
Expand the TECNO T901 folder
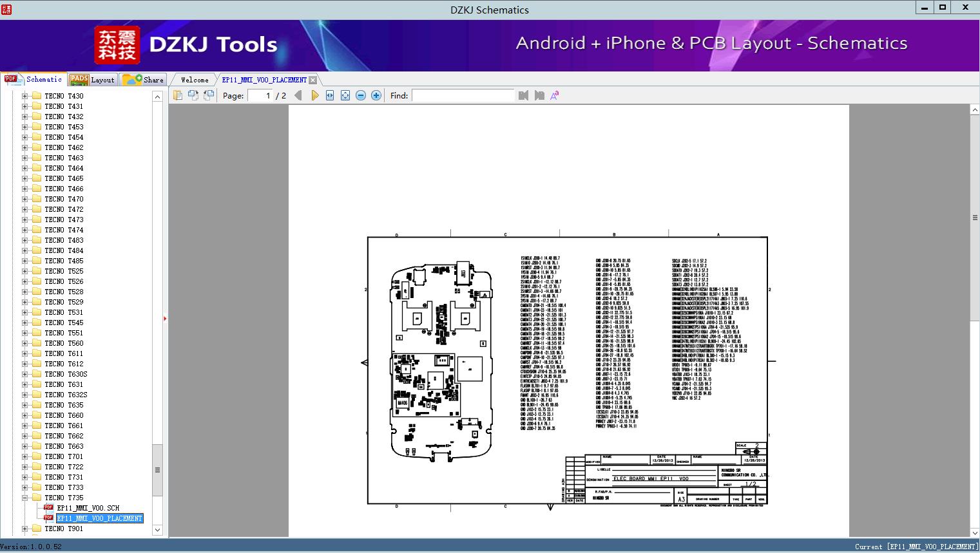coord(25,529)
